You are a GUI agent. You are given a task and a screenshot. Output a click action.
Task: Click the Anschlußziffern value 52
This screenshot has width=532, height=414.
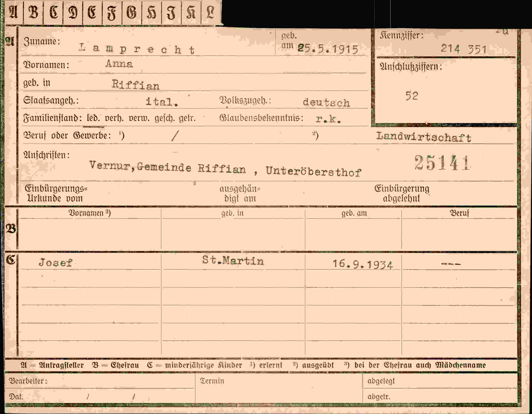click(412, 96)
